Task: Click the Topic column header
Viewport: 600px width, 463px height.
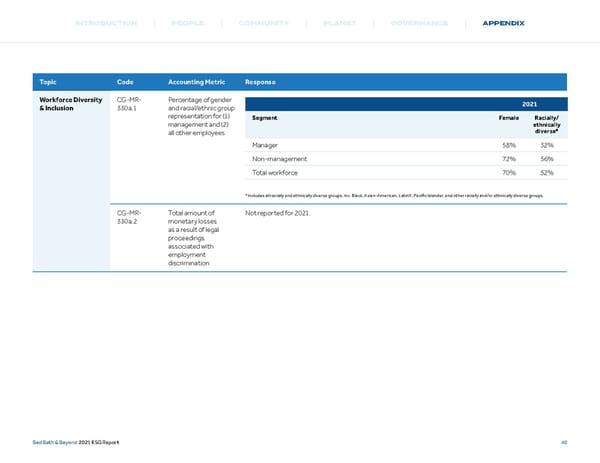Action: point(48,82)
